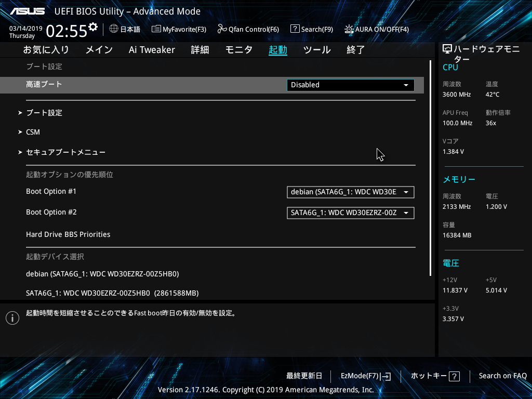Select the Boot Option #1 label
532x399 pixels.
pyautogui.click(x=51, y=191)
